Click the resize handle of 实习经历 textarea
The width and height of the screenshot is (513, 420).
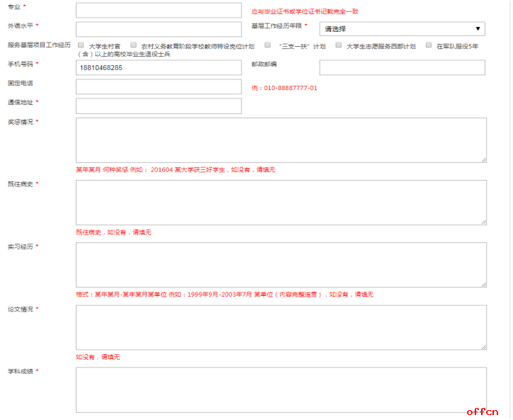point(483,284)
